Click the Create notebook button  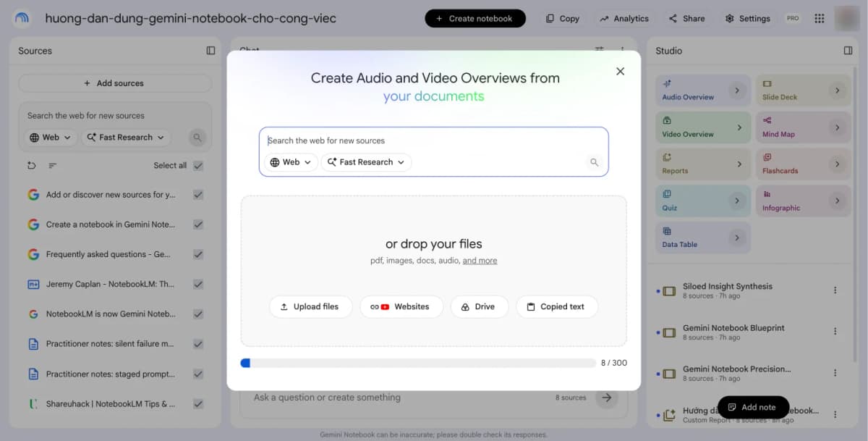[x=475, y=18]
